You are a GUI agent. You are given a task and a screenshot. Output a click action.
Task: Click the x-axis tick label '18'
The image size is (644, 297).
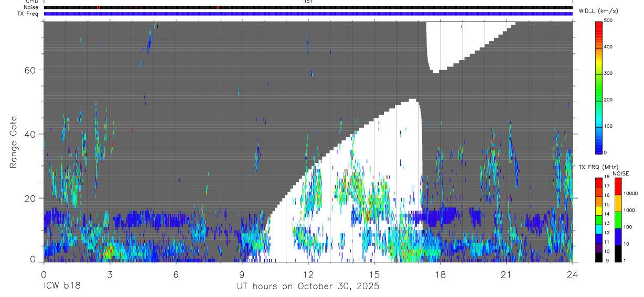[x=440, y=274]
